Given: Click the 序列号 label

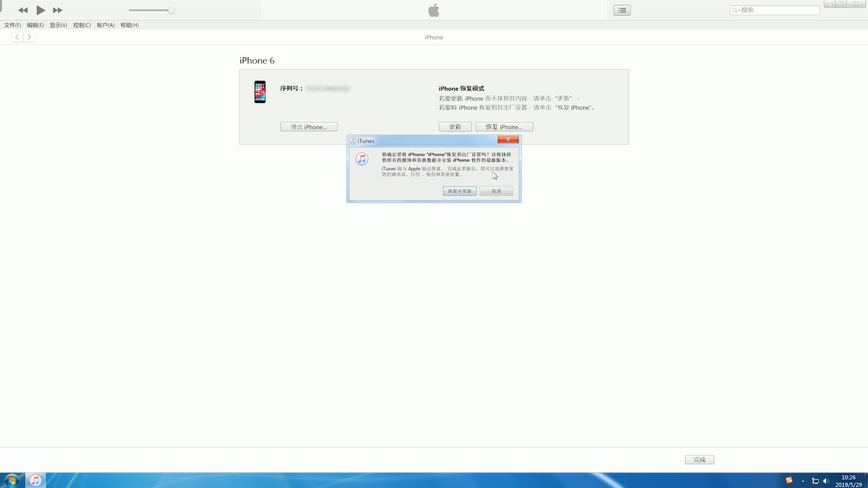Looking at the screenshot, I should [x=291, y=88].
